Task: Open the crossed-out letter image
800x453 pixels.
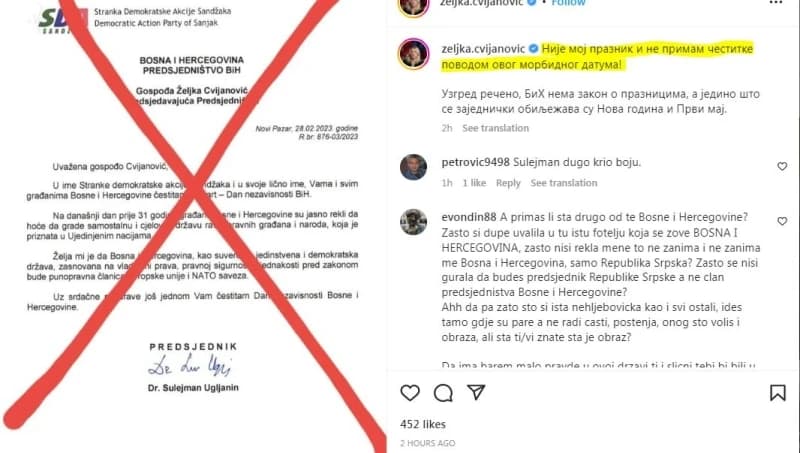Action: [x=193, y=226]
